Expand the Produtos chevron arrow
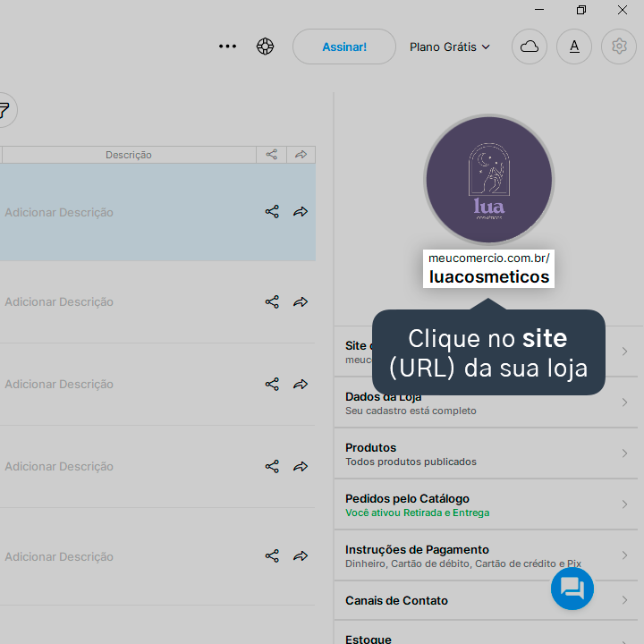 pyautogui.click(x=624, y=453)
